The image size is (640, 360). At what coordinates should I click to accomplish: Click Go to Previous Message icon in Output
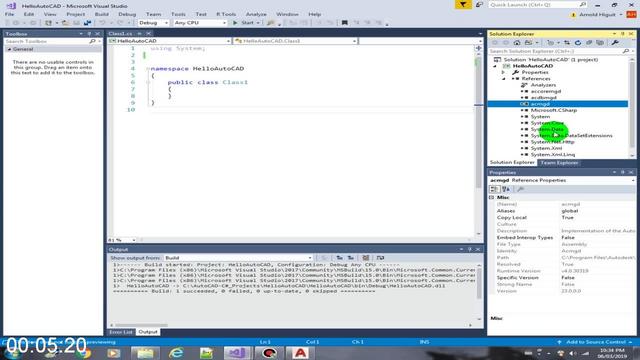point(339,258)
